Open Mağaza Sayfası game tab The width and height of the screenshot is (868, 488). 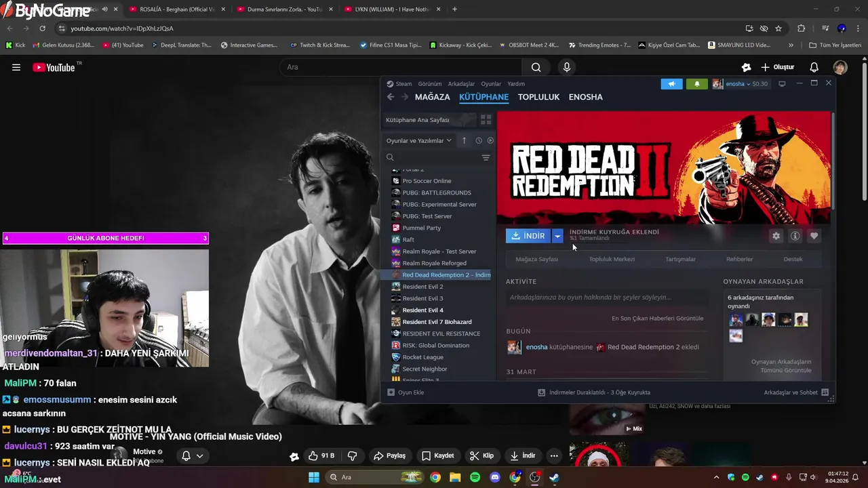tap(536, 259)
